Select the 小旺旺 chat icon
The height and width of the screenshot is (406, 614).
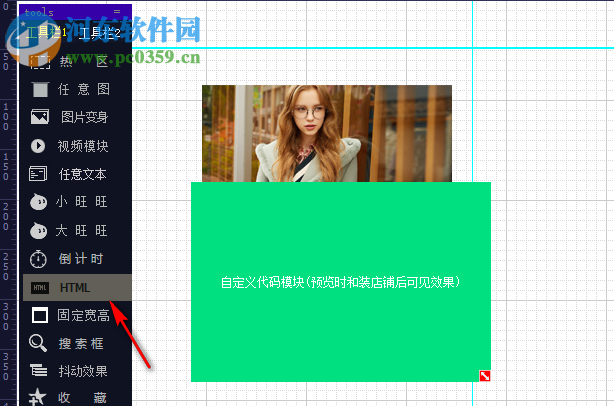click(38, 202)
